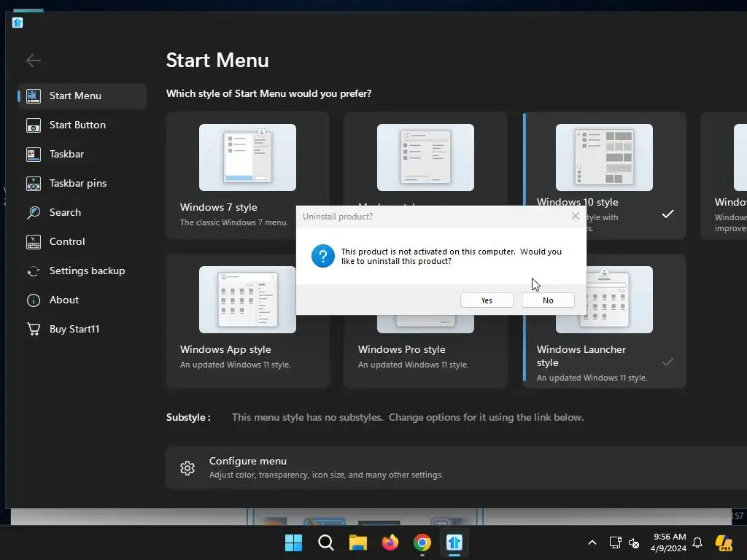747x560 pixels.
Task: Click the Configure menu gear icon
Action: coord(187,468)
